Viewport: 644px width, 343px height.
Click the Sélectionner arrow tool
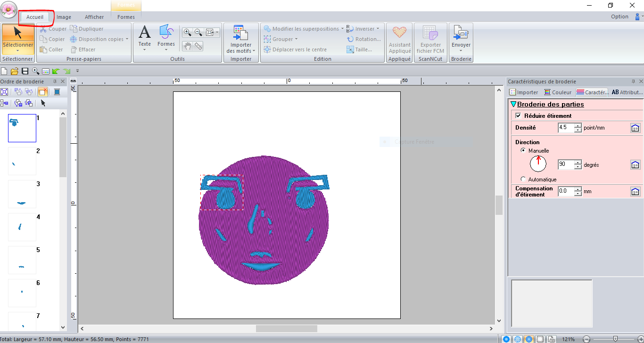pos(17,33)
